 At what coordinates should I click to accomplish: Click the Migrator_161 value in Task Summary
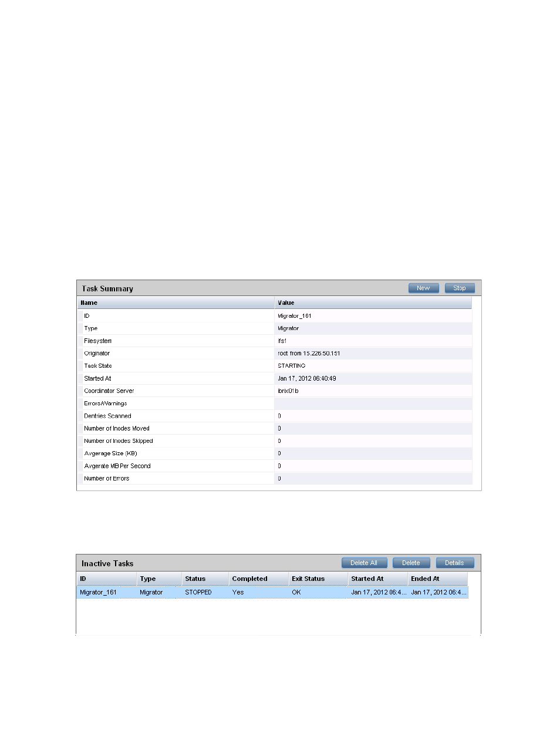295,316
